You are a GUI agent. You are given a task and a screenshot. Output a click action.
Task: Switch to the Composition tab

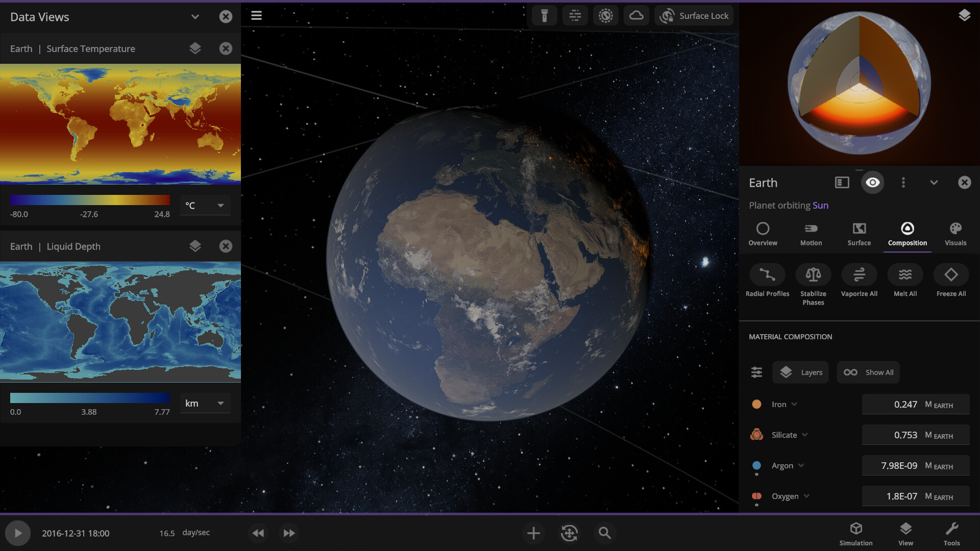[x=908, y=234]
